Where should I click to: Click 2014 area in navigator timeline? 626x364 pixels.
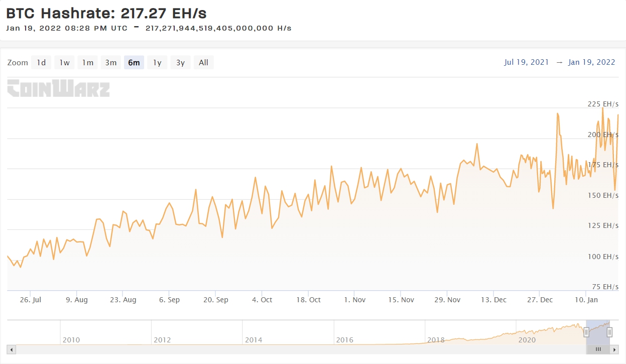click(254, 340)
